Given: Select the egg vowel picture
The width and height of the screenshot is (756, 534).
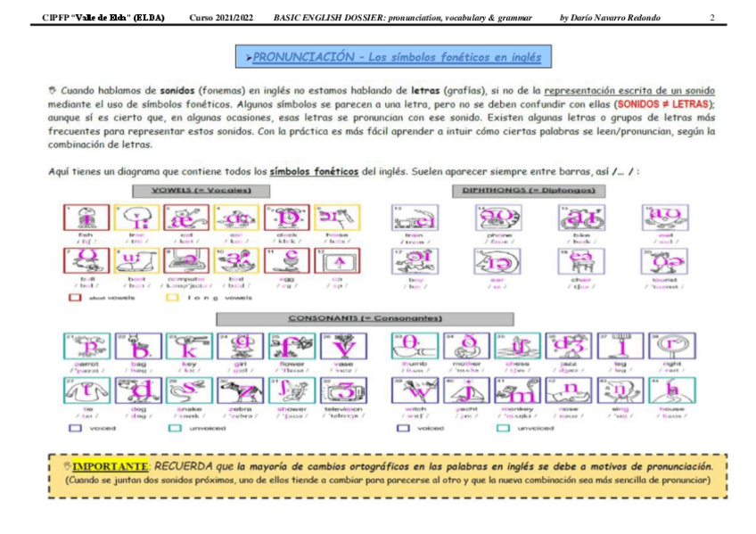Looking at the screenshot, I should 287,260.
